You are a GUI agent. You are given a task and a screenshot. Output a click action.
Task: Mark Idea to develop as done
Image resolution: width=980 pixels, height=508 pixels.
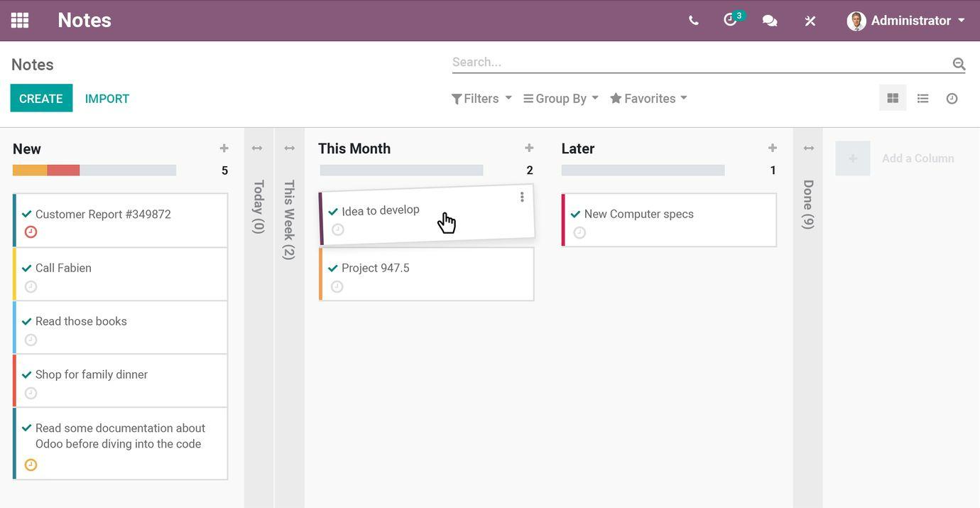pos(333,211)
